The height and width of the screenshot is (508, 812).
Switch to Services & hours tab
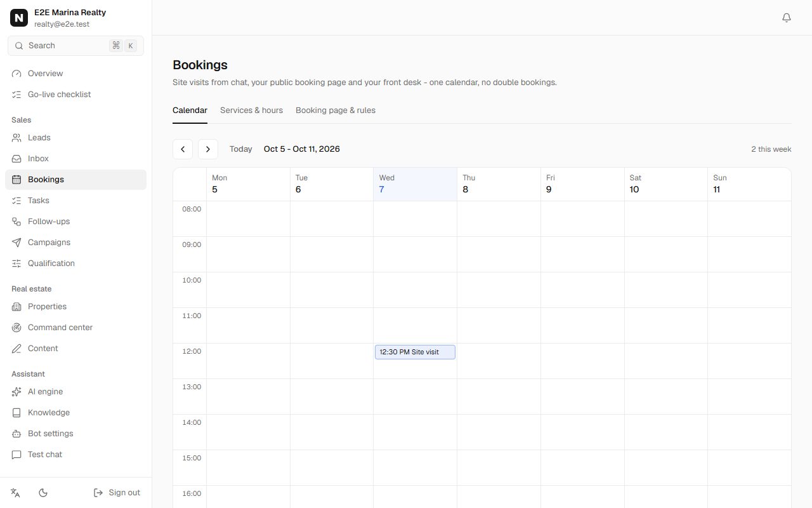[251, 110]
